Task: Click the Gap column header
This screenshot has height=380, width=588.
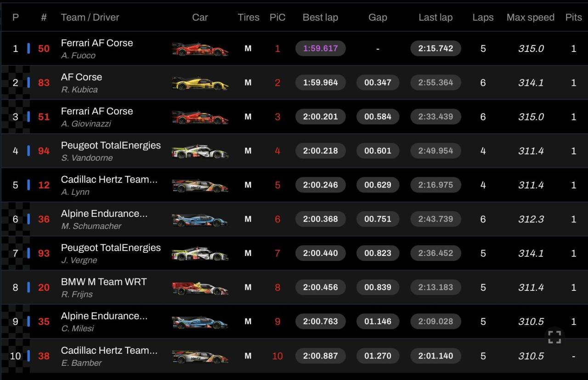Action: pos(378,17)
